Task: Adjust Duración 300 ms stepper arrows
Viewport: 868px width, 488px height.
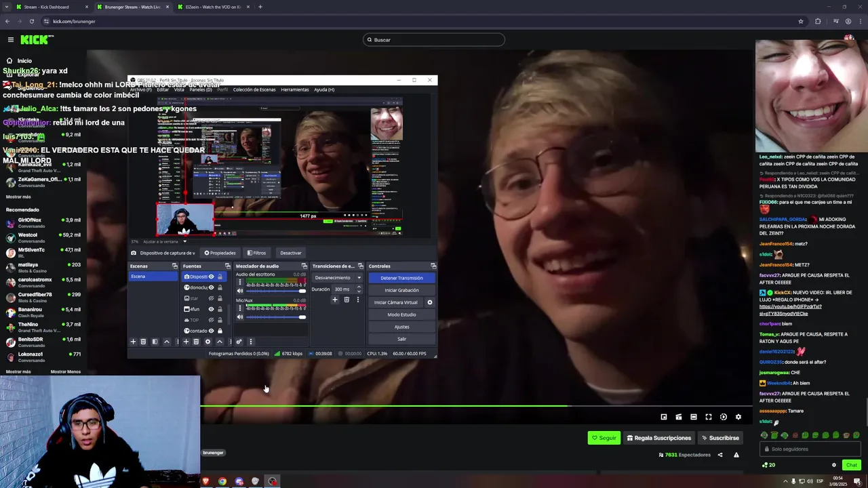Action: 359,289
